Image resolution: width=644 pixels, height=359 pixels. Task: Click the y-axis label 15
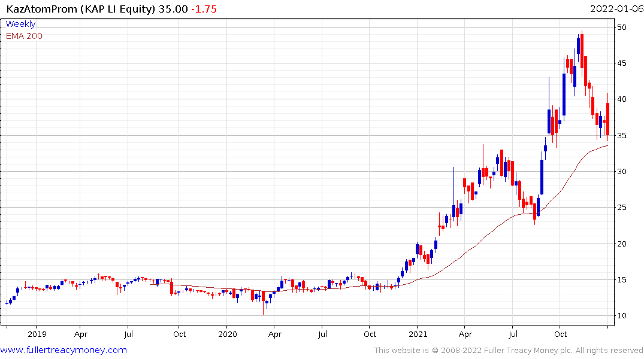coord(621,280)
